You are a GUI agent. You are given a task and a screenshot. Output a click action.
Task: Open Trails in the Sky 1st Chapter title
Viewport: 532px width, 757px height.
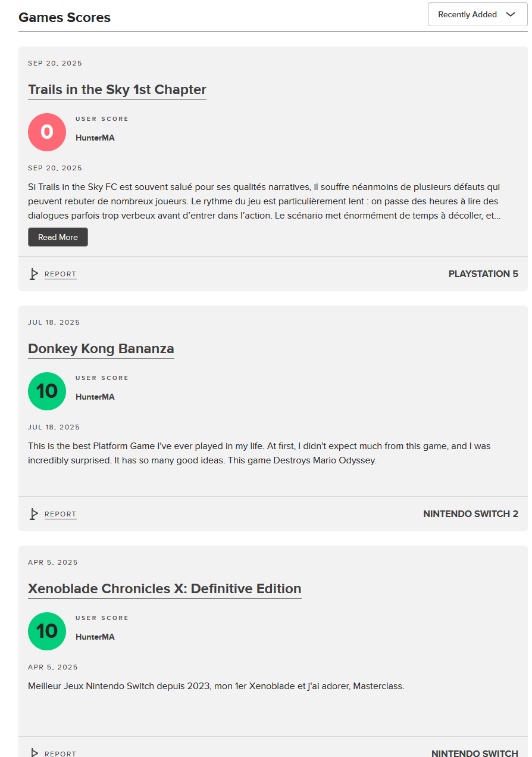[117, 90]
